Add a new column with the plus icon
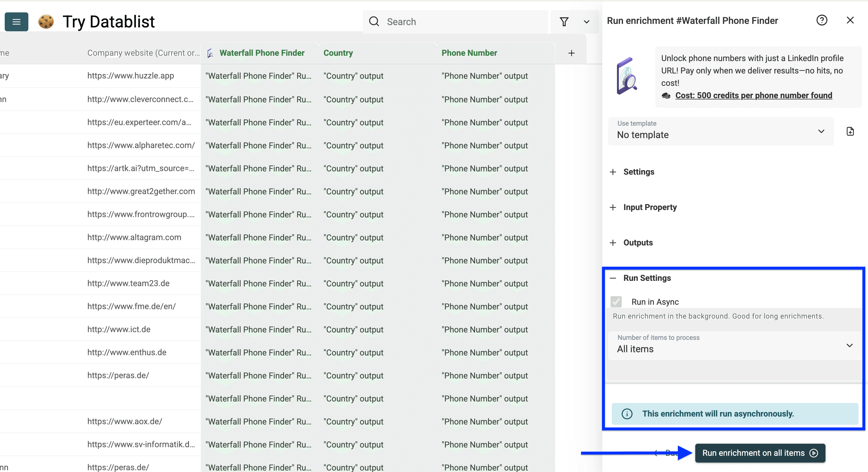This screenshot has height=472, width=868. tap(572, 53)
